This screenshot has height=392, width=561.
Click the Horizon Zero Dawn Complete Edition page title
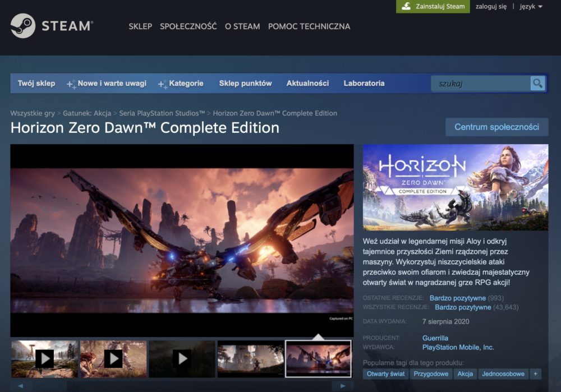145,128
